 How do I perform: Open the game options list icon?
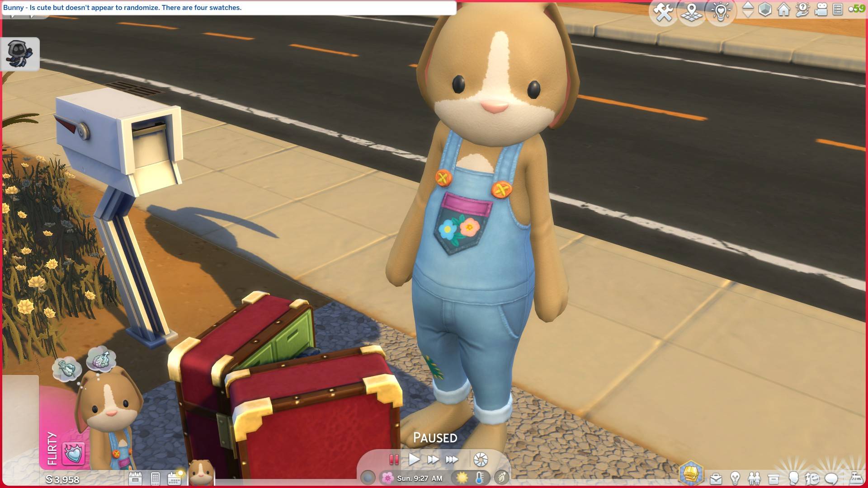(x=838, y=9)
